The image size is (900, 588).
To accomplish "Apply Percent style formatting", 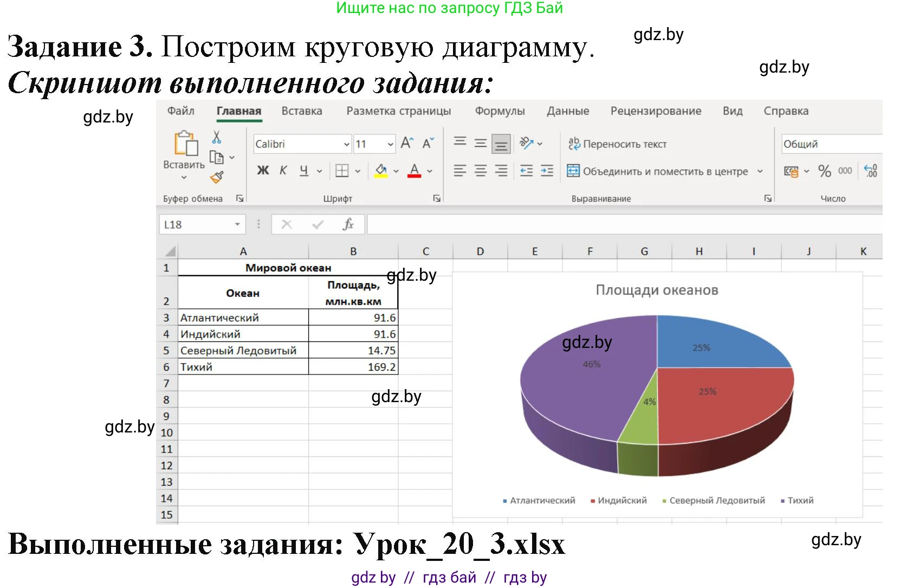I will 824,171.
